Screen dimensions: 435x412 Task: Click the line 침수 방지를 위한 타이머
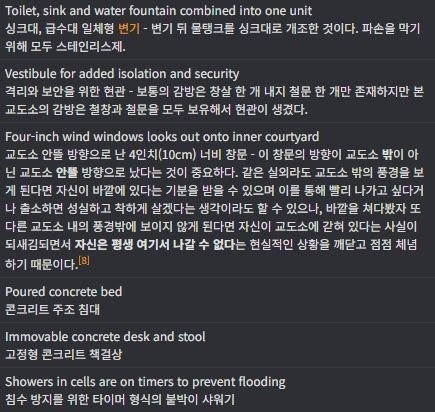(x=120, y=400)
